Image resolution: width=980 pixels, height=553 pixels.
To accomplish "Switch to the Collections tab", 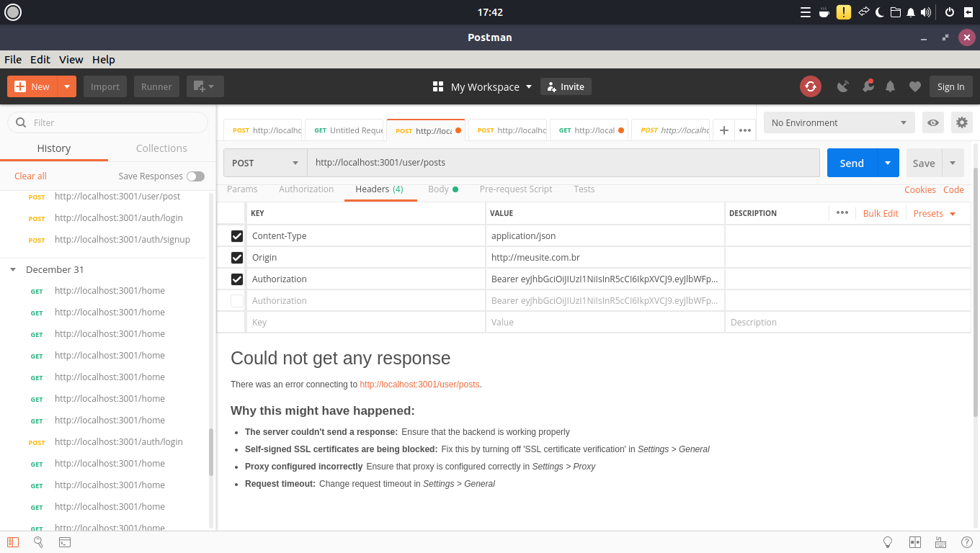I will coord(161,148).
